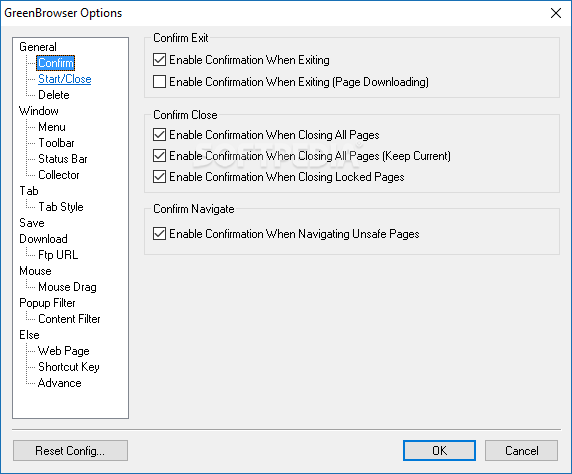Open the Content Filter settings page
The width and height of the screenshot is (572, 474).
pos(69,319)
